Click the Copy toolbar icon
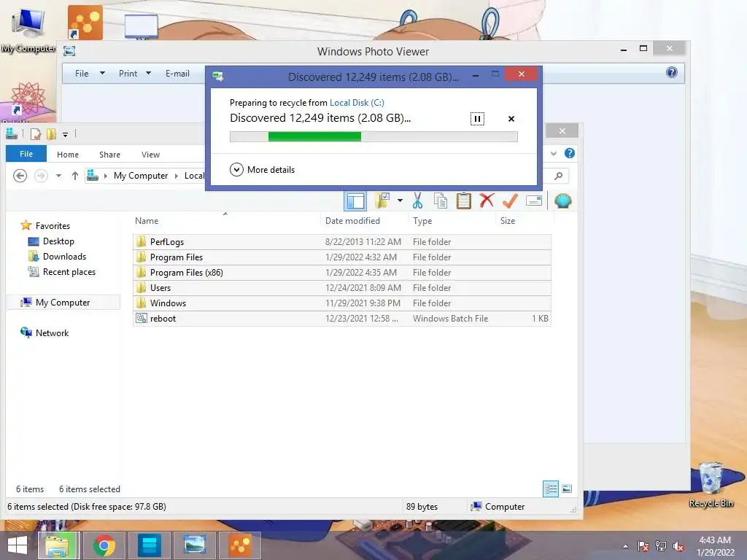Screen dimensions: 747x560 (440, 201)
